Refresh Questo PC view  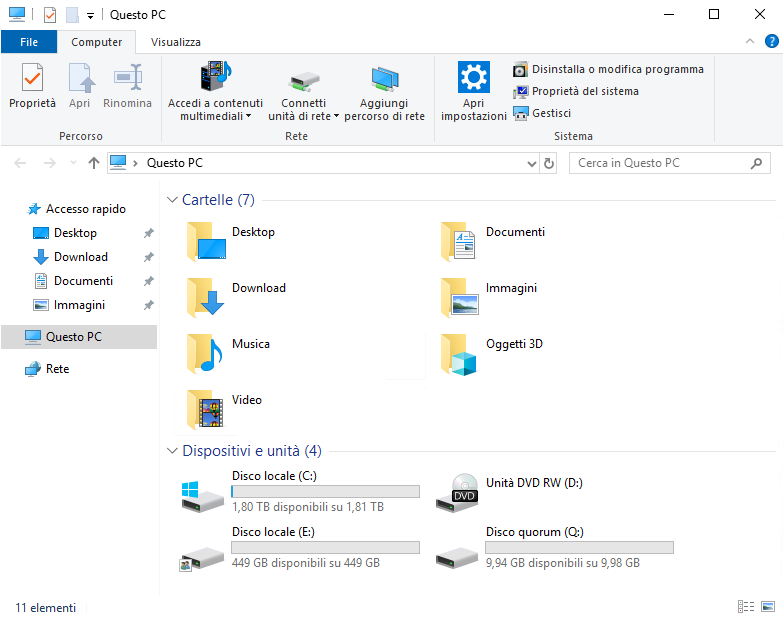[x=548, y=164]
